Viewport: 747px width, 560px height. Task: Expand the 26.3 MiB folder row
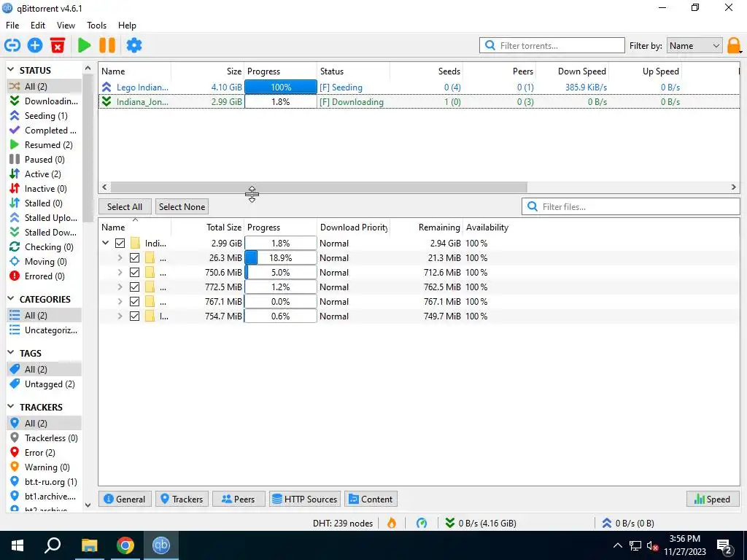pyautogui.click(x=120, y=258)
